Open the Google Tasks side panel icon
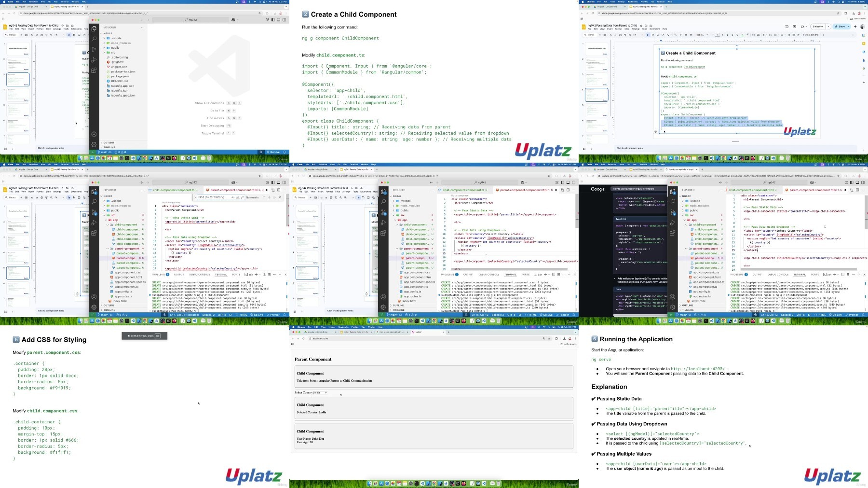 pos(864,52)
